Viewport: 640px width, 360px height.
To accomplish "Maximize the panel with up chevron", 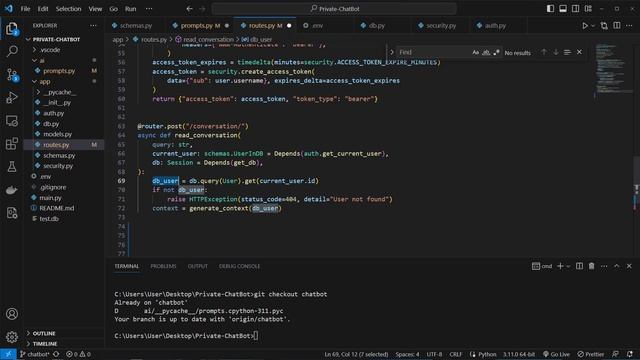I will tap(617, 266).
